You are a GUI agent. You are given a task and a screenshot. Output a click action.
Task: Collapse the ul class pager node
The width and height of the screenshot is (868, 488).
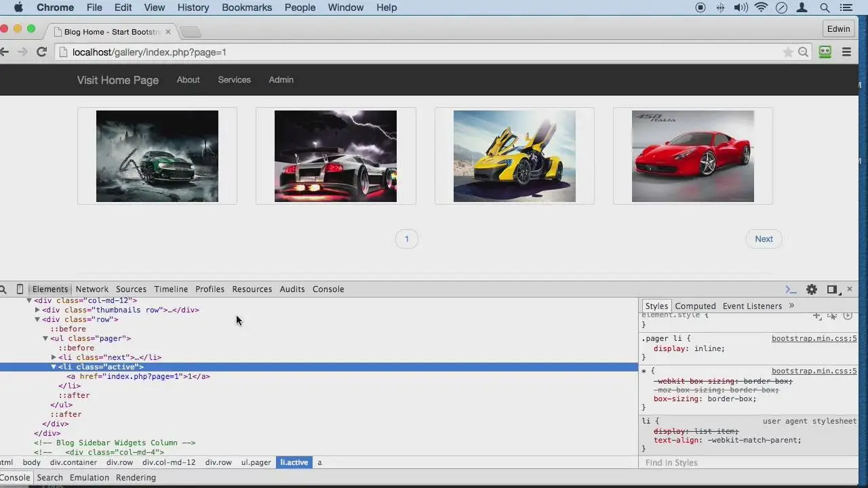(x=45, y=338)
